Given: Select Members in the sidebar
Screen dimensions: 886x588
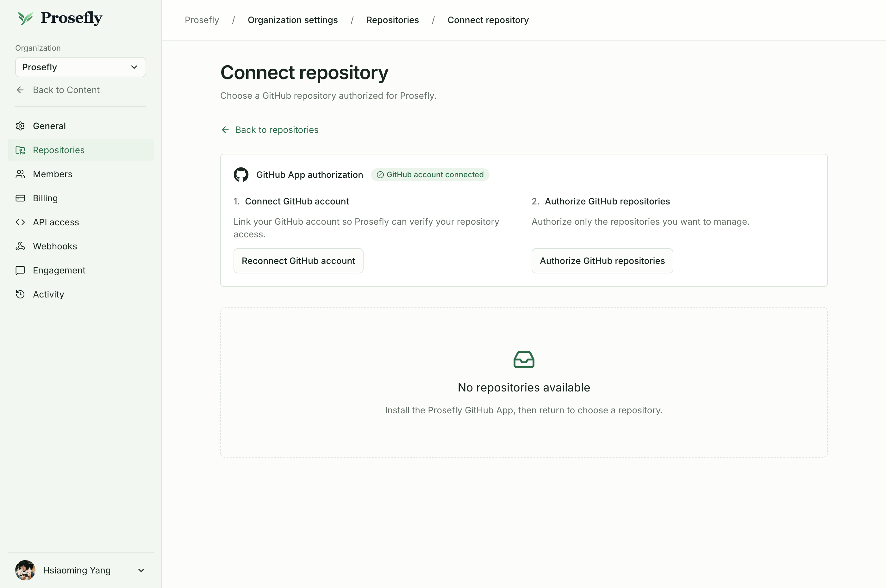Looking at the screenshot, I should tap(81, 174).
